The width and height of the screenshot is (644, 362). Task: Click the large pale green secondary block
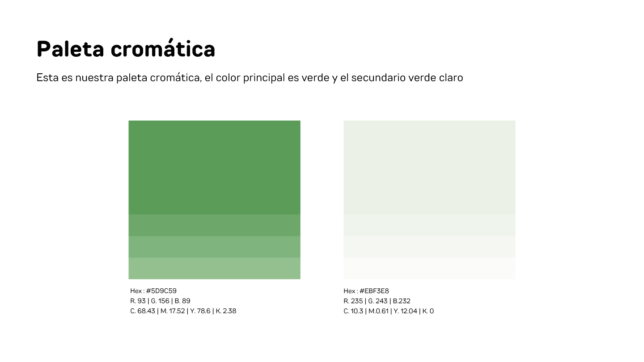point(429,167)
